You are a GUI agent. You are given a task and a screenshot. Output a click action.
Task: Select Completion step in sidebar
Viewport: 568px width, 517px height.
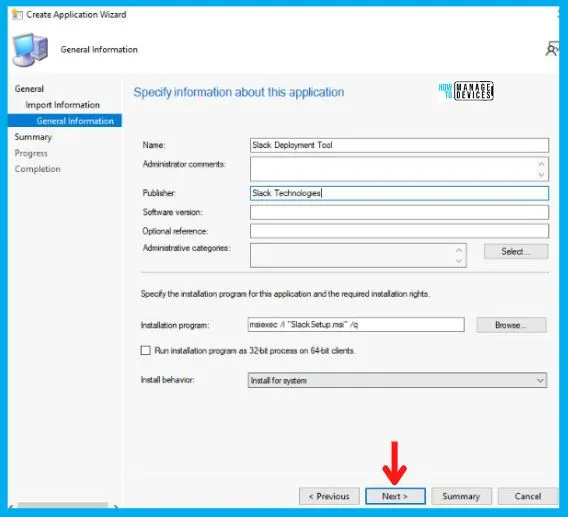[37, 169]
